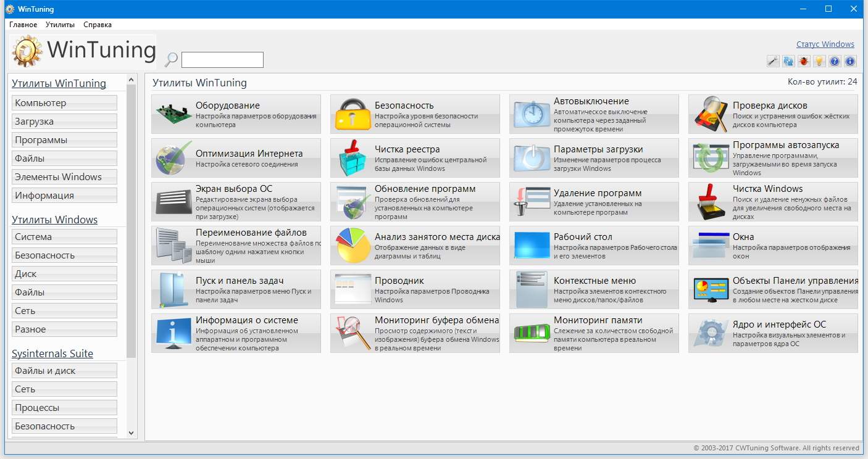The width and height of the screenshot is (868, 459).
Task: Click the yellow lightbulb icon
Action: coord(819,61)
